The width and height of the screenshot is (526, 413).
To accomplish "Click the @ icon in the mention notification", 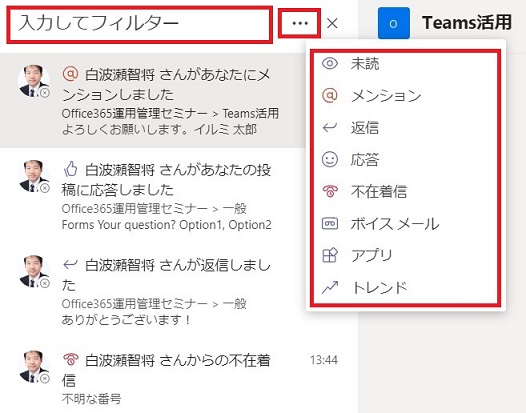I will (x=70, y=73).
